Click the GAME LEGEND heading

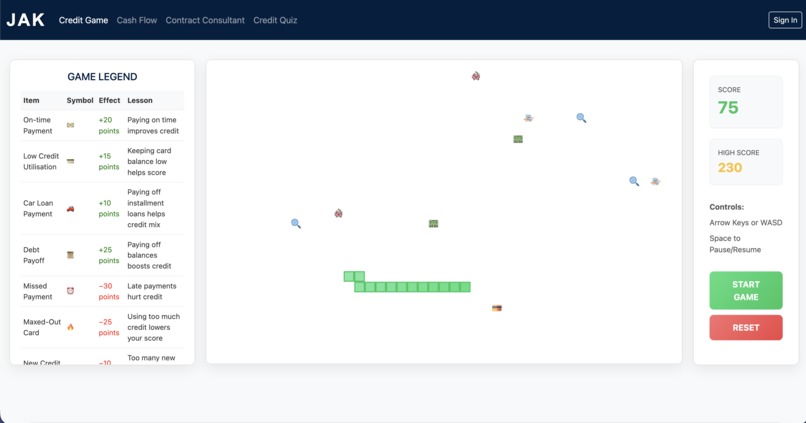tap(102, 77)
